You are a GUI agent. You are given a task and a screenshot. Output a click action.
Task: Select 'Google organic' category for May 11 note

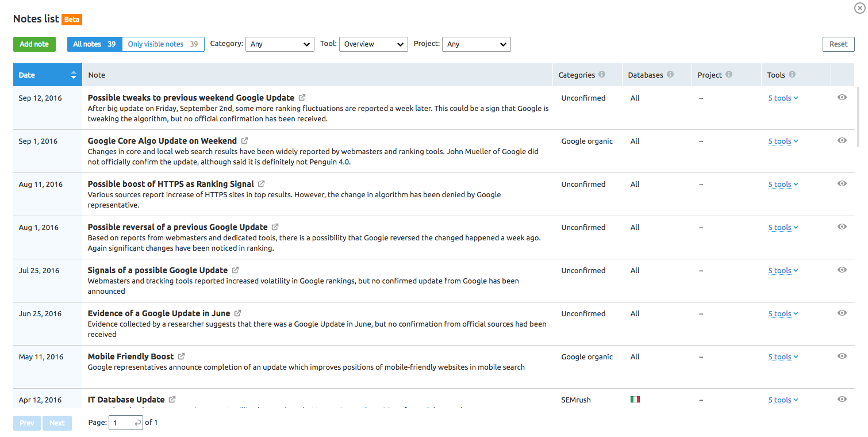pyautogui.click(x=587, y=356)
